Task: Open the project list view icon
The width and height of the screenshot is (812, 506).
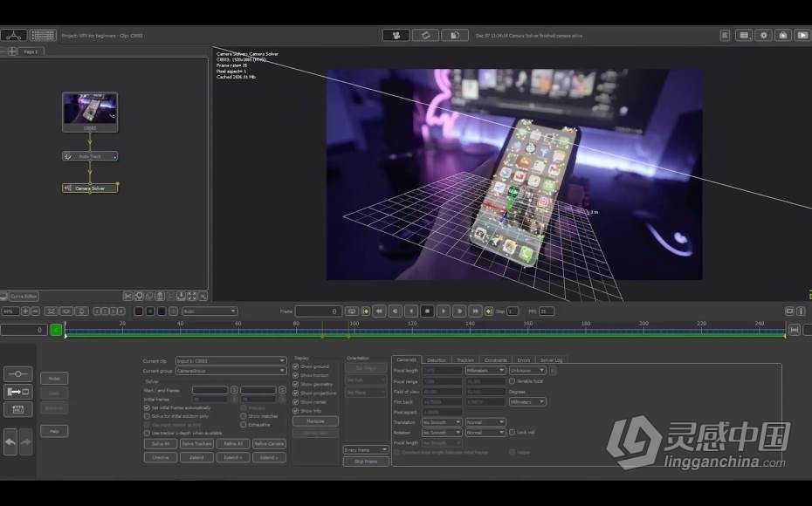Action: pyautogui.click(x=43, y=35)
